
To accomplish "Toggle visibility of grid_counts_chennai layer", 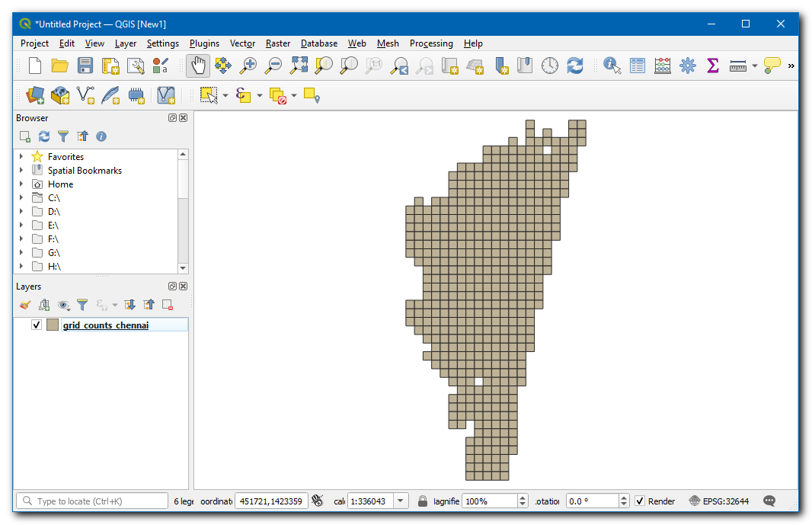I will click(37, 325).
